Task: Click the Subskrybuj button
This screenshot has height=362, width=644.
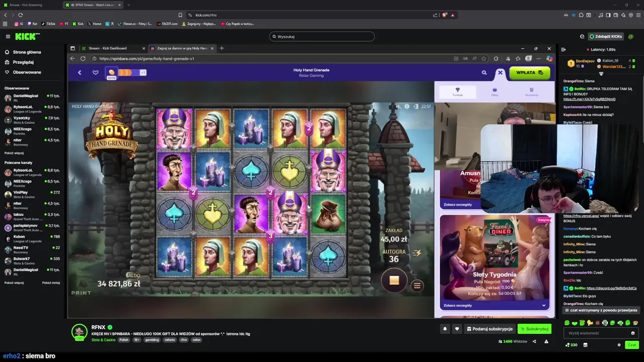Action: point(534,329)
